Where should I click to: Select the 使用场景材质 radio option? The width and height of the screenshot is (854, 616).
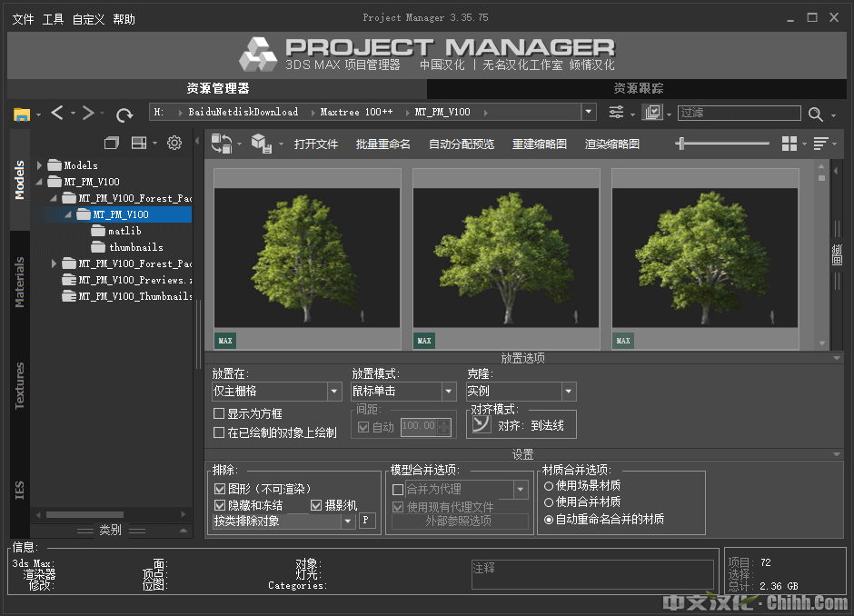tap(548, 486)
